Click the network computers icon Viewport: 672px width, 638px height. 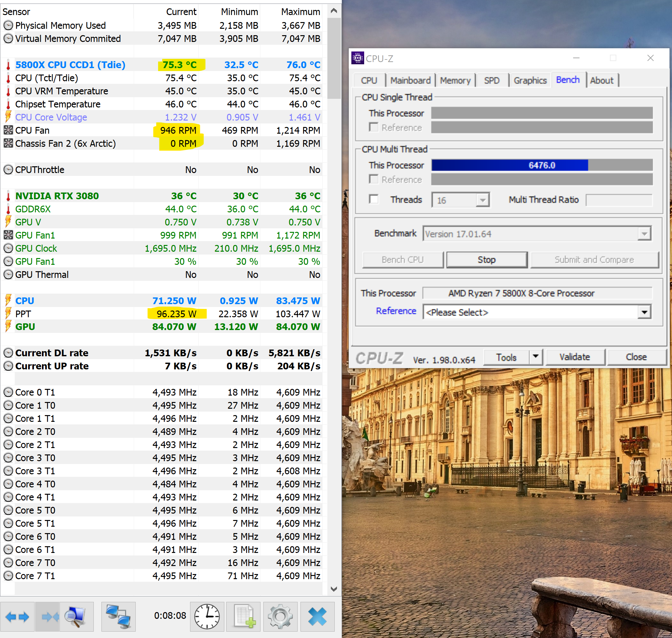pyautogui.click(x=118, y=617)
